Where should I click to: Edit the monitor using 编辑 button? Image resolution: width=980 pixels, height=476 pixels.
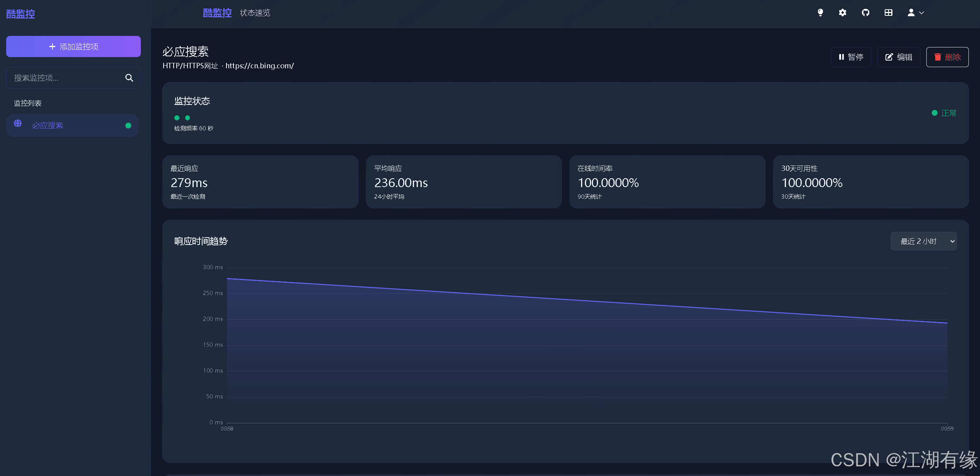tap(899, 57)
